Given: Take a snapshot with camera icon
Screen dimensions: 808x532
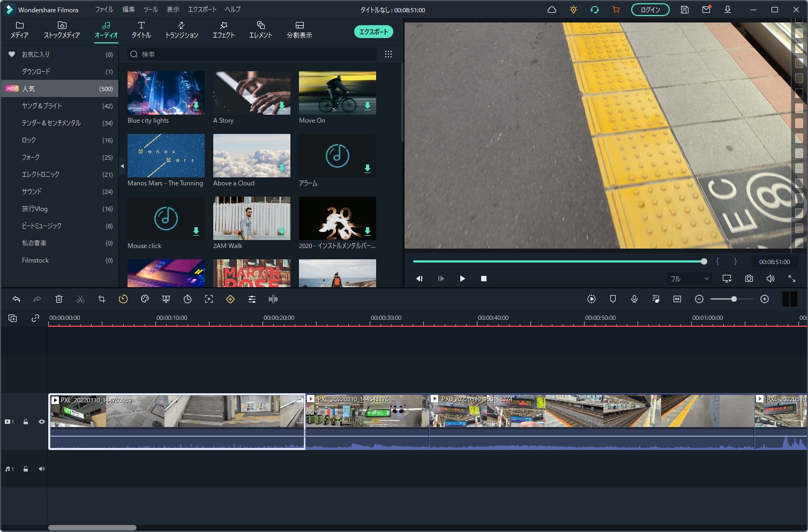Looking at the screenshot, I should [x=749, y=279].
